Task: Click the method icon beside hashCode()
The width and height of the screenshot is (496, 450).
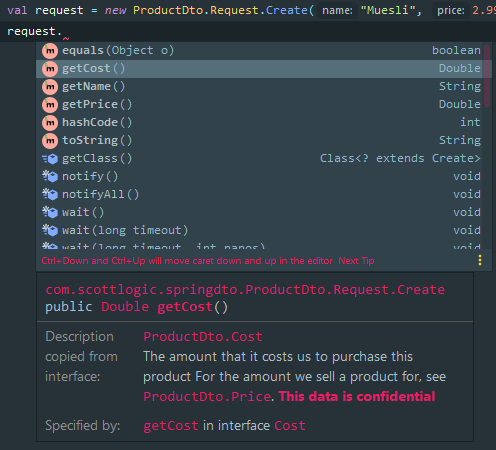Action: [x=50, y=123]
